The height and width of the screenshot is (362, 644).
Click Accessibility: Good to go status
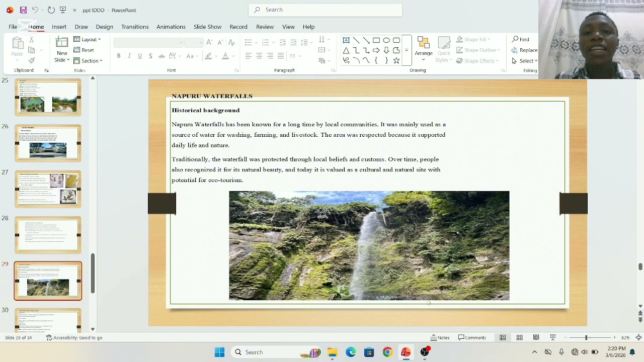[74, 337]
